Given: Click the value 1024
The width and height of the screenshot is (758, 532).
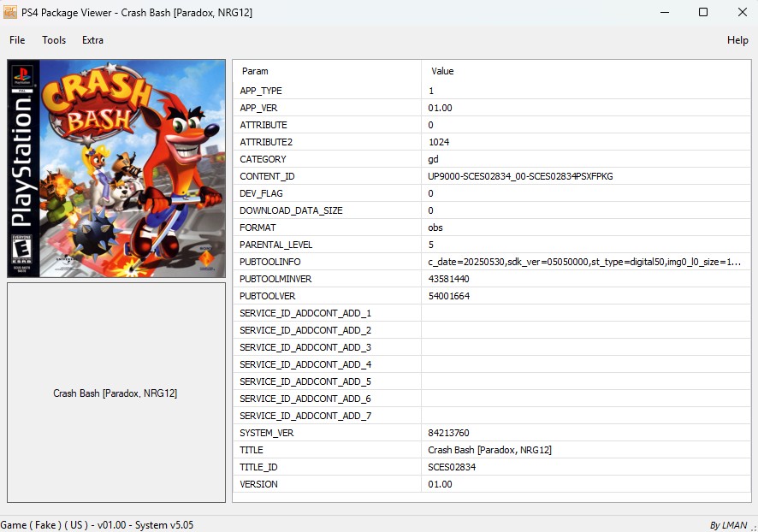Looking at the screenshot, I should pyautogui.click(x=439, y=142).
